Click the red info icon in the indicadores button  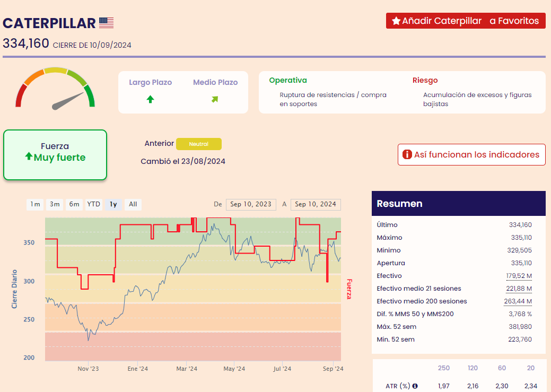pos(407,154)
